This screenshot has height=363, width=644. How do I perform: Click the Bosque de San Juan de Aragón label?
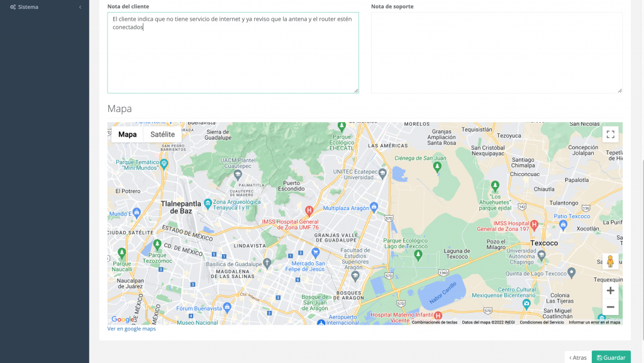tap(315, 303)
